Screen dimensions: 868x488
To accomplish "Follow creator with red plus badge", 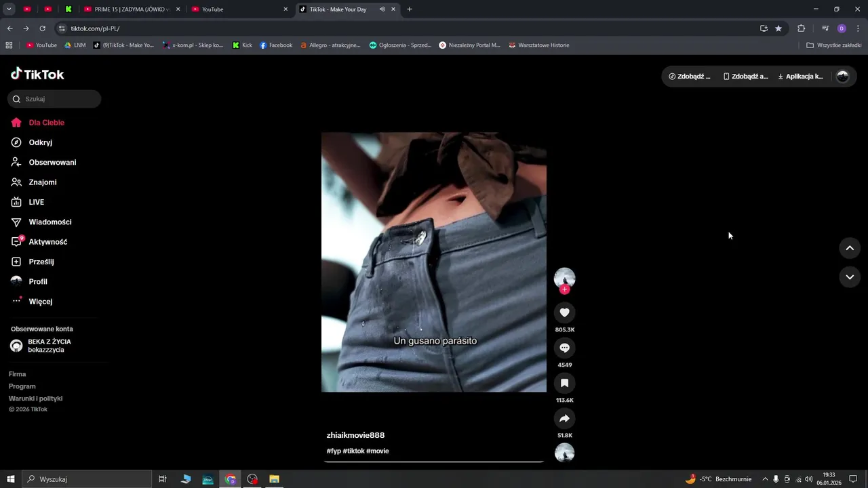I will (564, 289).
